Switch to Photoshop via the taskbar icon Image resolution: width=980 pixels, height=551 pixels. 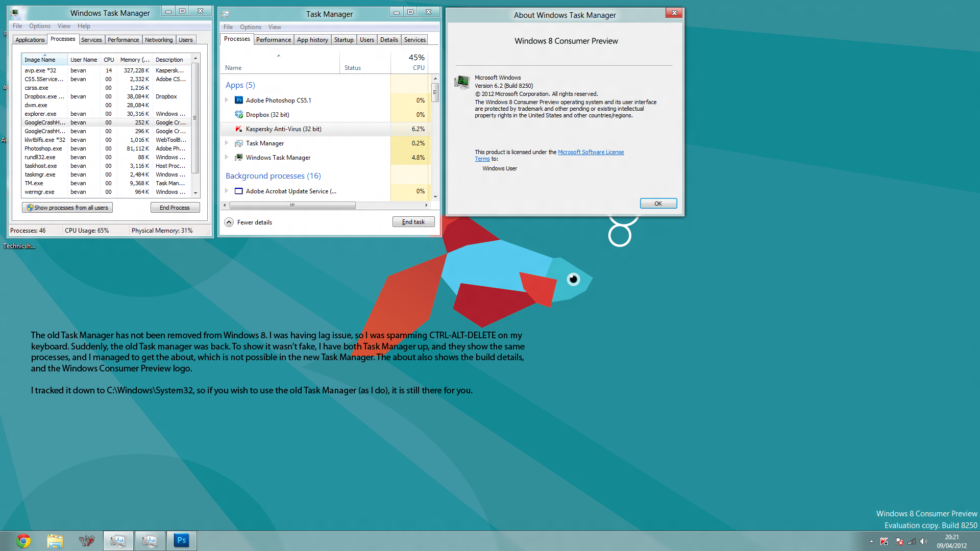181,541
